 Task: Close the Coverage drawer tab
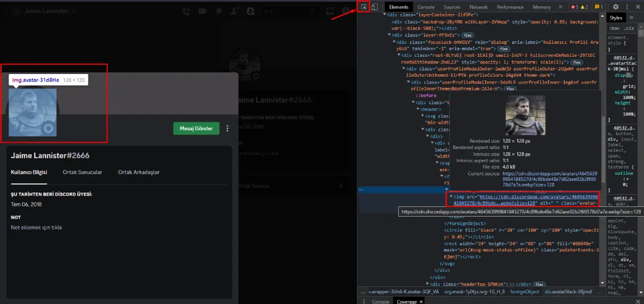point(422,301)
